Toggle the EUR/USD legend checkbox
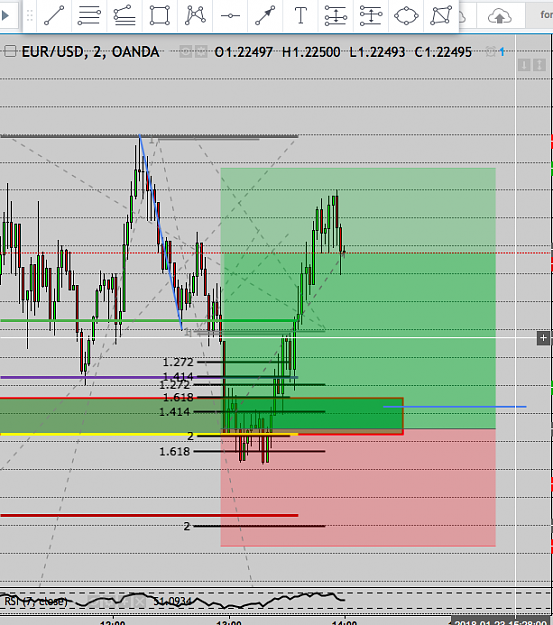The image size is (553, 625). click(10, 51)
